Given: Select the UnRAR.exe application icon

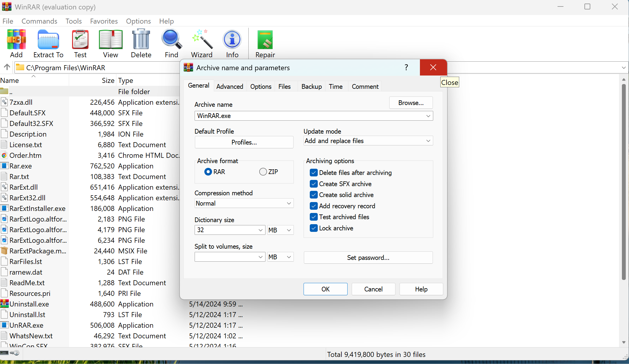Looking at the screenshot, I should [4, 325].
